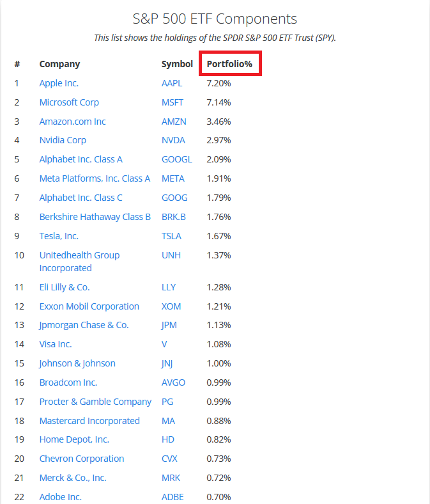Open Microsoft Corp company page
Screen dimensions: 430x504
pos(69,102)
